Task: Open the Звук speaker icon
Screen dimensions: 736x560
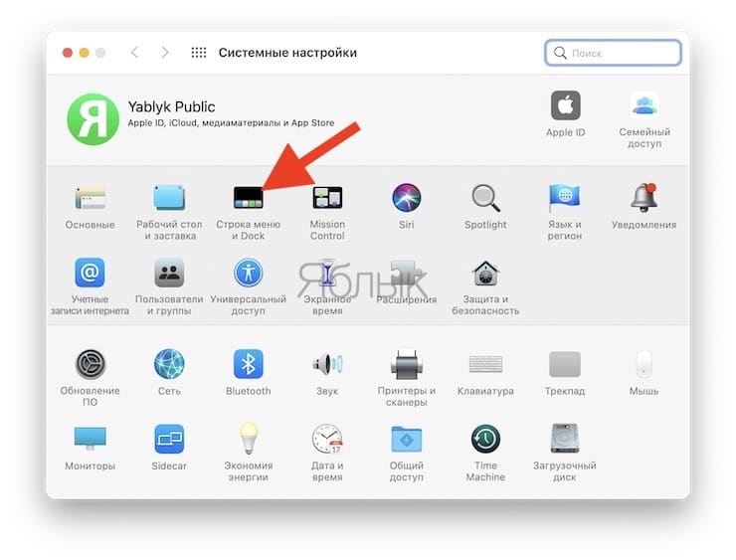Action: pyautogui.click(x=327, y=364)
